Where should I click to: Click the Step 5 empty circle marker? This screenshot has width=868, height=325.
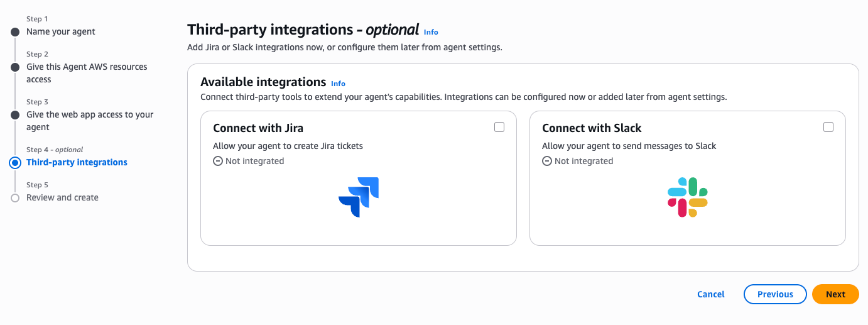16,198
